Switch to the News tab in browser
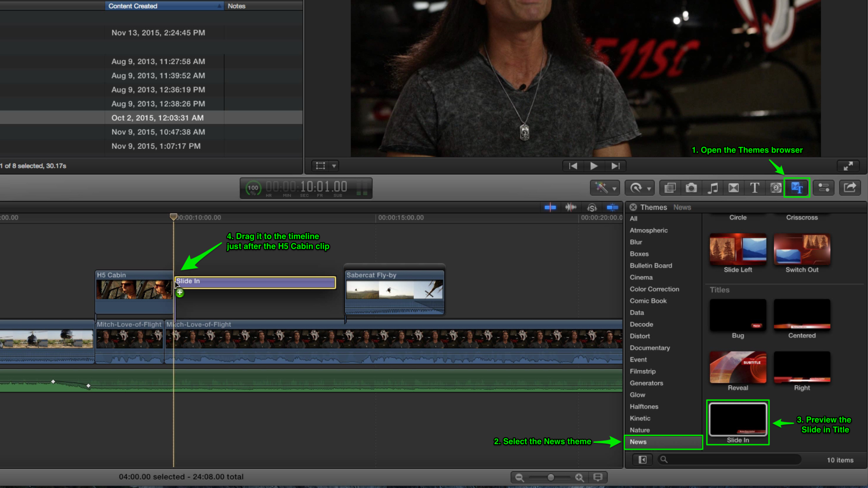Screen dimensions: 868x488 (x=681, y=207)
